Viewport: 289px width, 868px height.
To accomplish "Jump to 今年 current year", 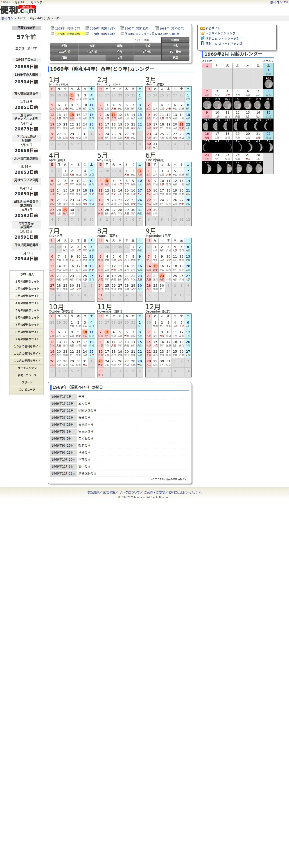I will [x=120, y=52].
